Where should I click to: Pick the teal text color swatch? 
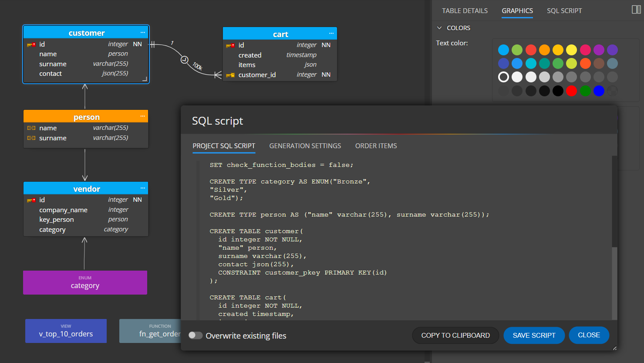(x=544, y=64)
